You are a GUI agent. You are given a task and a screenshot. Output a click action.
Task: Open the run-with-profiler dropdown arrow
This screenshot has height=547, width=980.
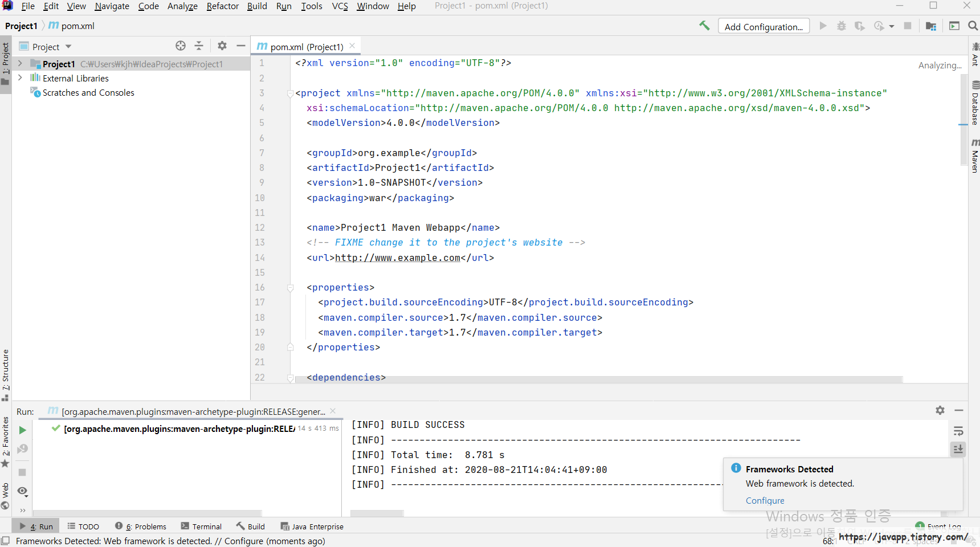(892, 26)
